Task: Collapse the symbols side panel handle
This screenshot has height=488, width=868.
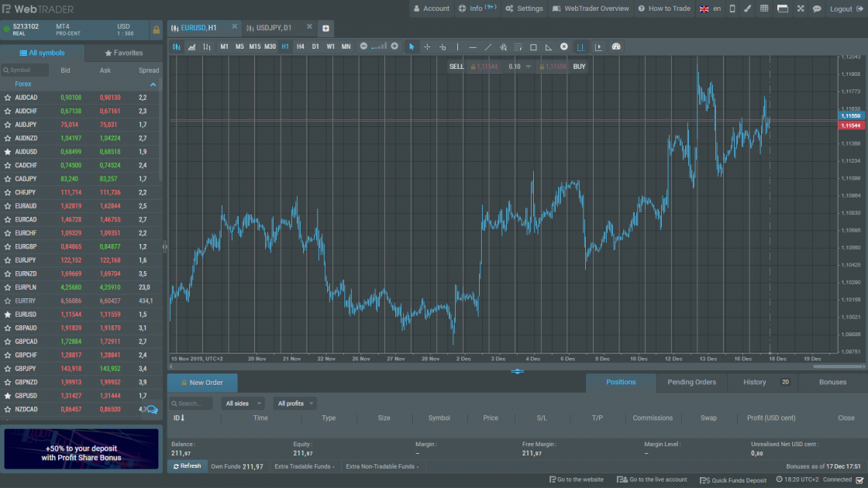Action: (165, 247)
